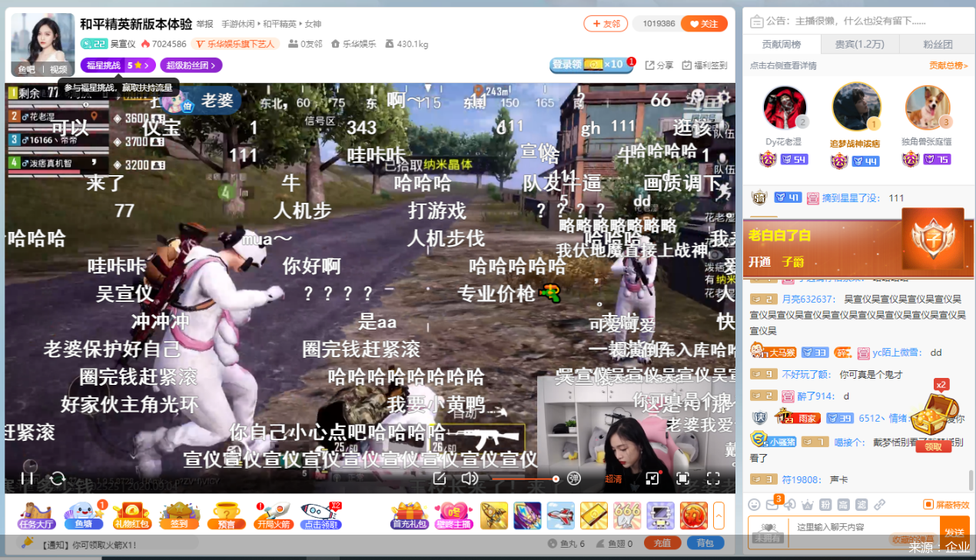Send the purple spaceship gift
The width and height of the screenshot is (976, 560).
coord(527,515)
